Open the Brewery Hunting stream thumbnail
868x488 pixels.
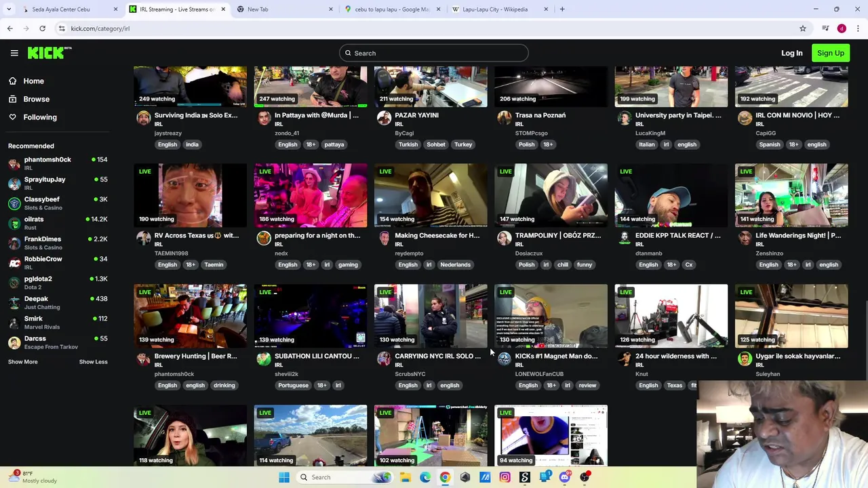(190, 316)
